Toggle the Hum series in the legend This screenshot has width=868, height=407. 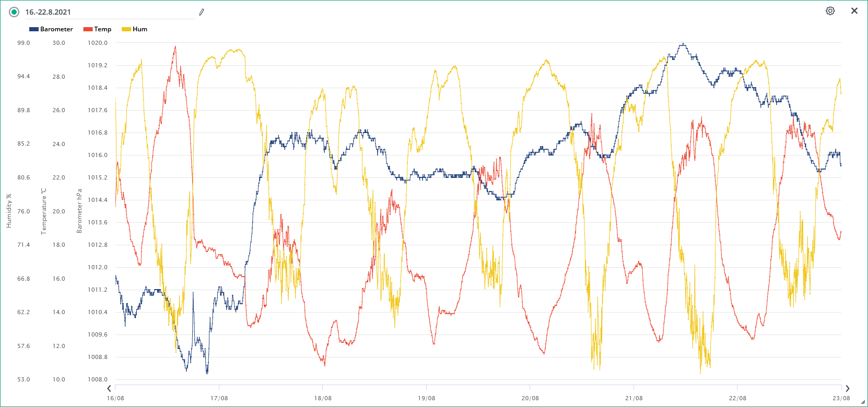[x=139, y=29]
